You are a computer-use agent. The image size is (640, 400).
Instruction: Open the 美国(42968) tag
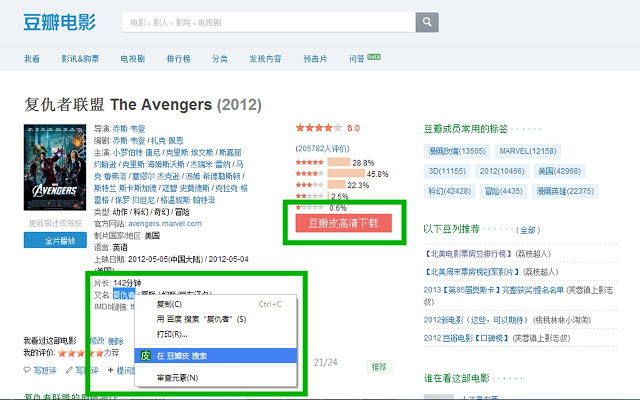coord(559,171)
